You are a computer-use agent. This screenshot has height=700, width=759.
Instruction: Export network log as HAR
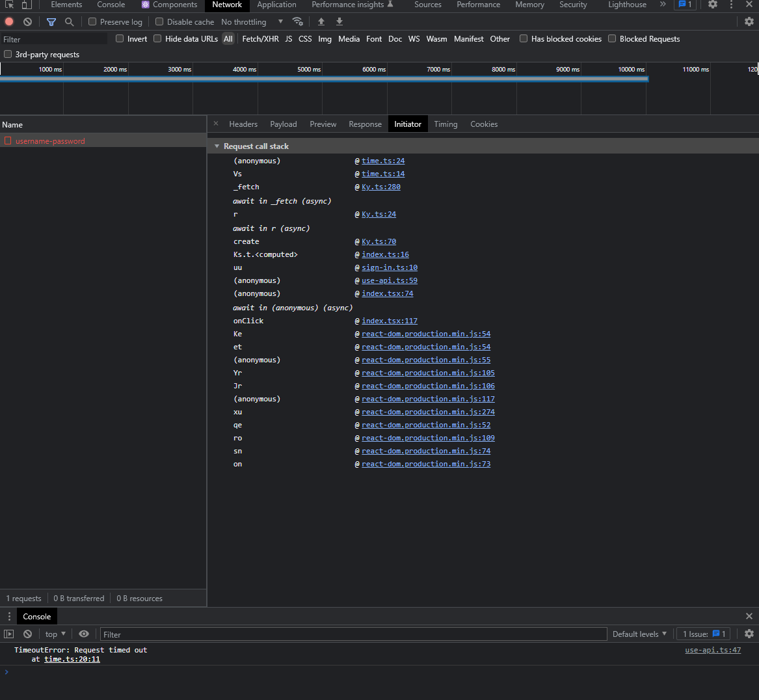[x=339, y=21]
